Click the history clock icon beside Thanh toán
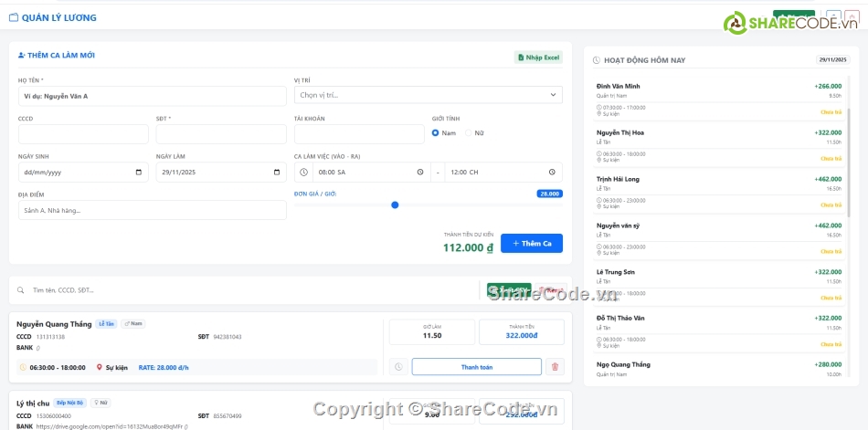This screenshot has width=868, height=430. coord(398,367)
